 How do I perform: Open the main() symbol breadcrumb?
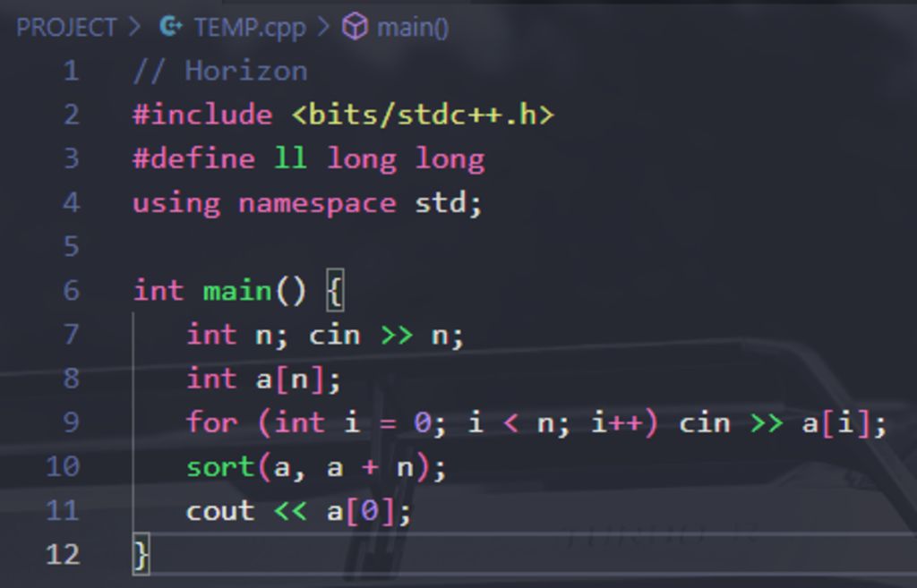pyautogui.click(x=413, y=28)
